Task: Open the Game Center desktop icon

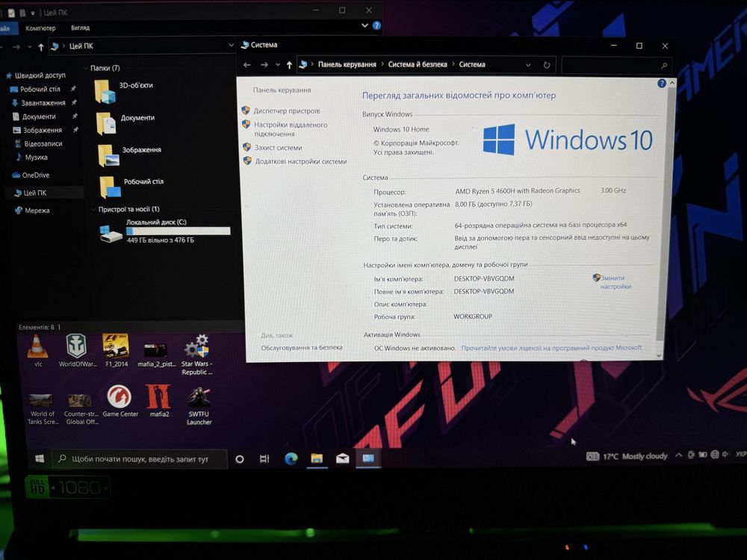Action: tap(120, 402)
